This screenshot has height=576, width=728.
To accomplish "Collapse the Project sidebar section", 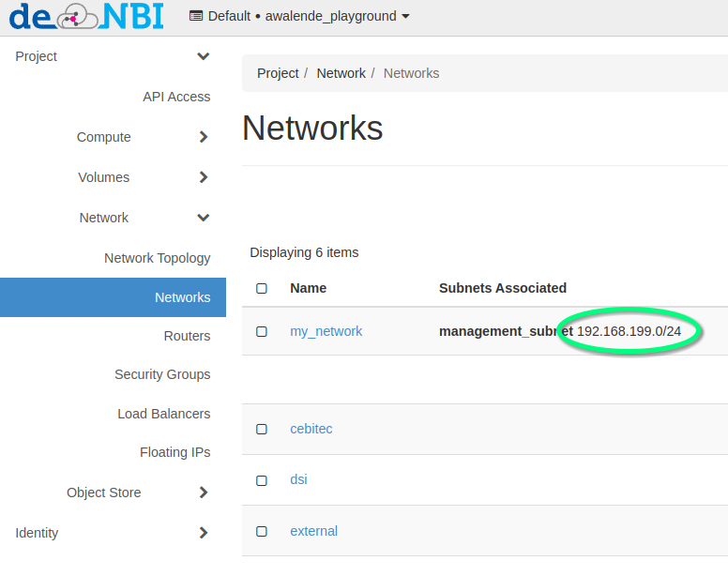I will click(203, 56).
